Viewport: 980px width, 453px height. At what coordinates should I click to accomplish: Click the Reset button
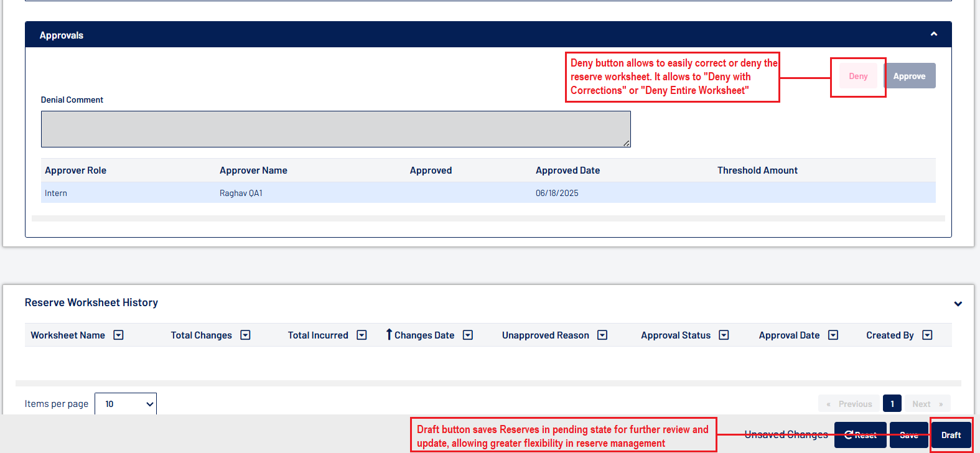coord(861,435)
